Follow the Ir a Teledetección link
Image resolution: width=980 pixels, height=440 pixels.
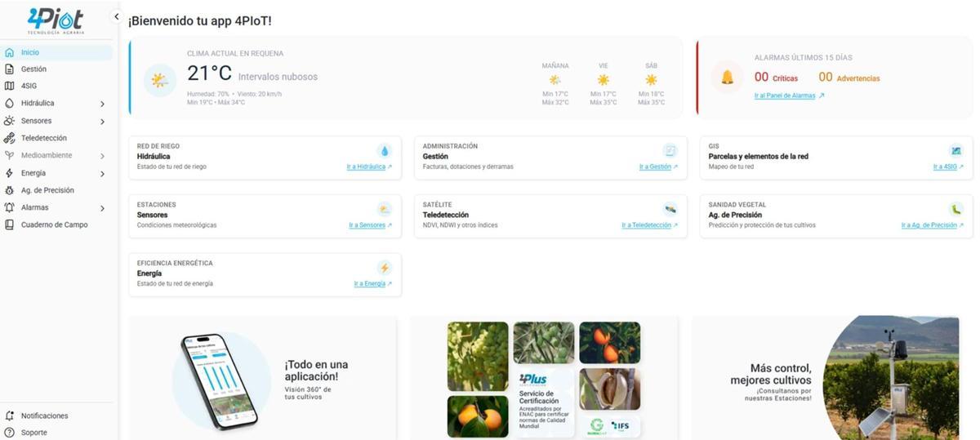point(649,225)
